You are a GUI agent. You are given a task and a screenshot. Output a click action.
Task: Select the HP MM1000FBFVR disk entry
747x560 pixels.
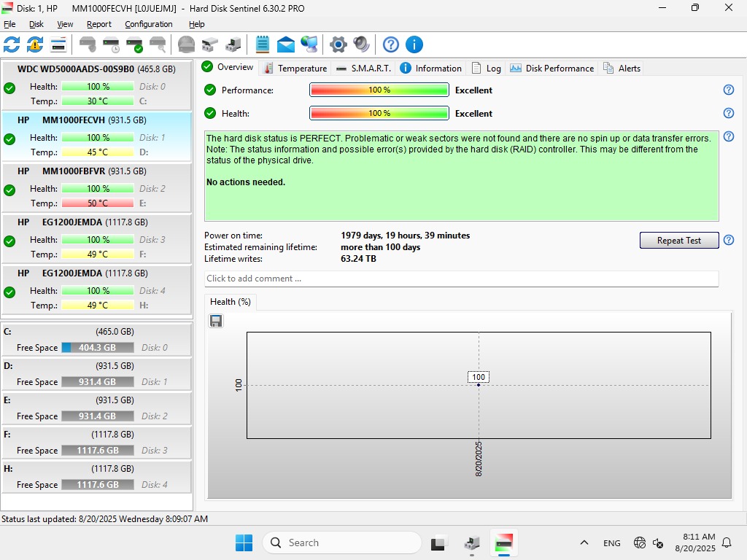coord(96,171)
